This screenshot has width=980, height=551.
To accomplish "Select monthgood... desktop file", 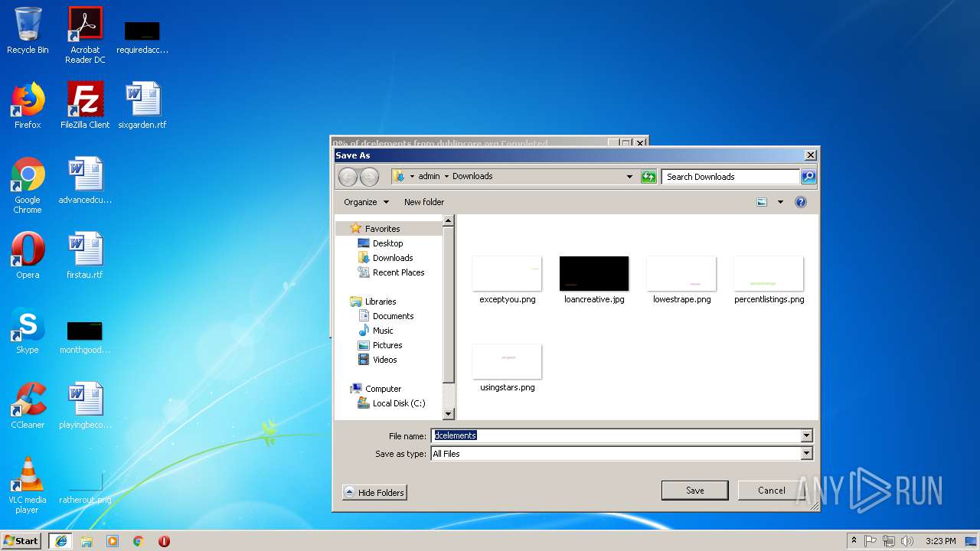I will coord(85,337).
